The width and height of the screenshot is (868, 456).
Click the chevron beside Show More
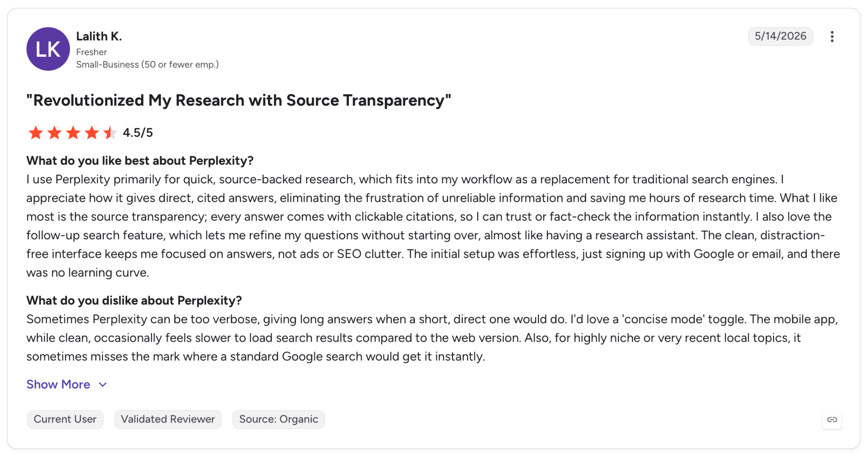[x=103, y=385]
